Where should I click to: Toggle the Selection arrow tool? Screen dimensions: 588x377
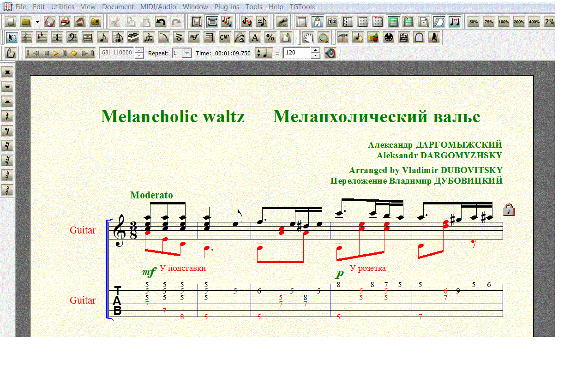tap(12, 37)
